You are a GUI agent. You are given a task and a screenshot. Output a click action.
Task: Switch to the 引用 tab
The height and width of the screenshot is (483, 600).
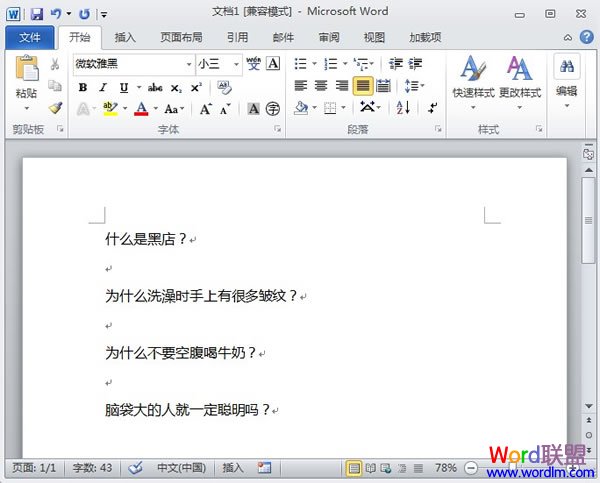click(237, 38)
